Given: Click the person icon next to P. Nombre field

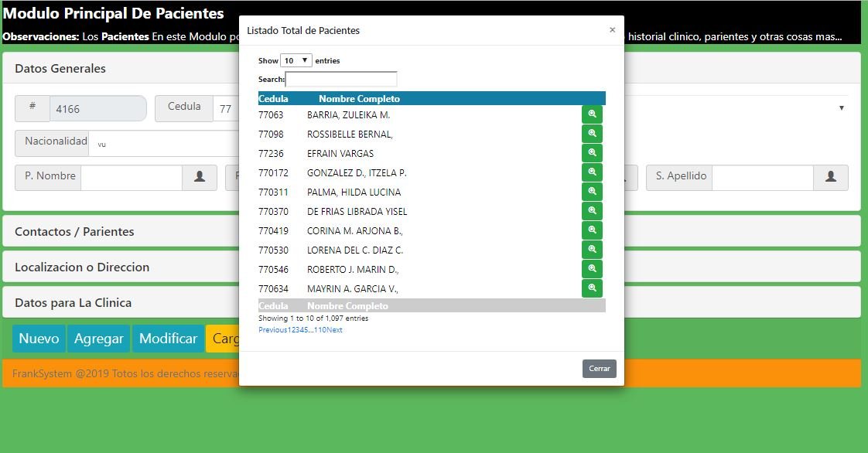Looking at the screenshot, I should pos(200,177).
